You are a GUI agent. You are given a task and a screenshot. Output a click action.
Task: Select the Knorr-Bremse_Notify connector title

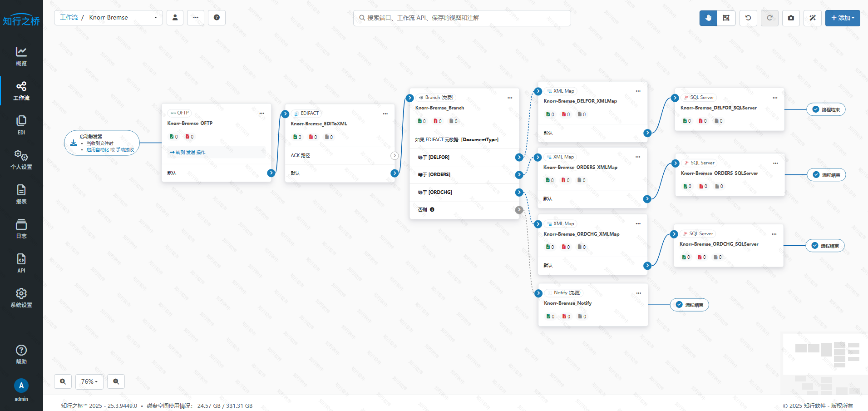[x=567, y=303]
